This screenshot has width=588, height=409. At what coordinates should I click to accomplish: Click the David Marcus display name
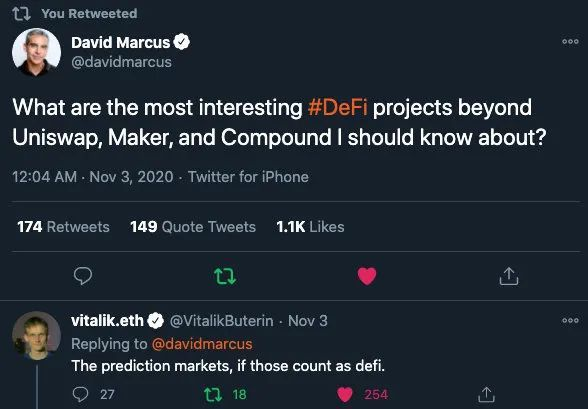pyautogui.click(x=121, y=42)
